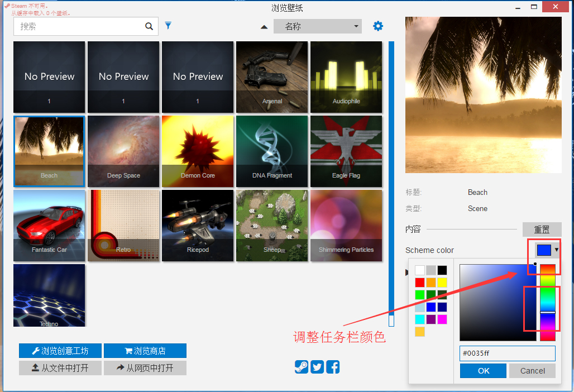This screenshot has width=574, height=392.
Task: Click the 从文件中打开 button
Action: pyautogui.click(x=60, y=368)
